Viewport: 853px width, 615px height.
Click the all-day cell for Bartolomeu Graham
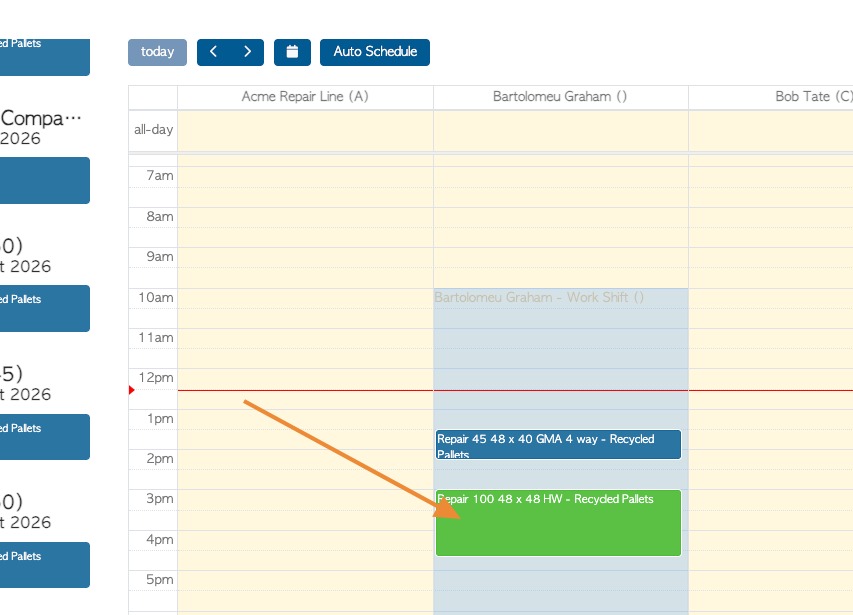pos(560,131)
